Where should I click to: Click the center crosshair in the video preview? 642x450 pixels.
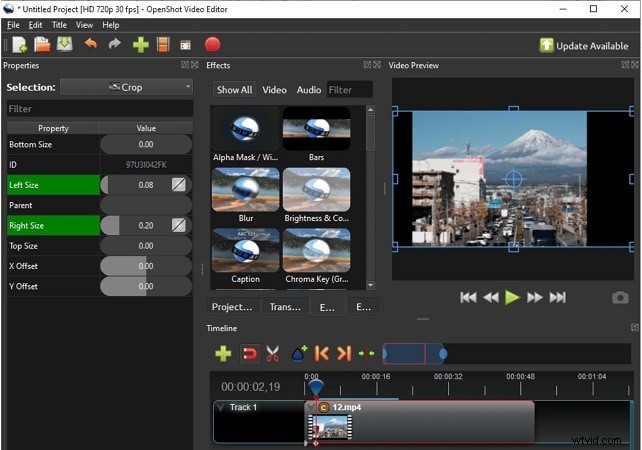(513, 179)
